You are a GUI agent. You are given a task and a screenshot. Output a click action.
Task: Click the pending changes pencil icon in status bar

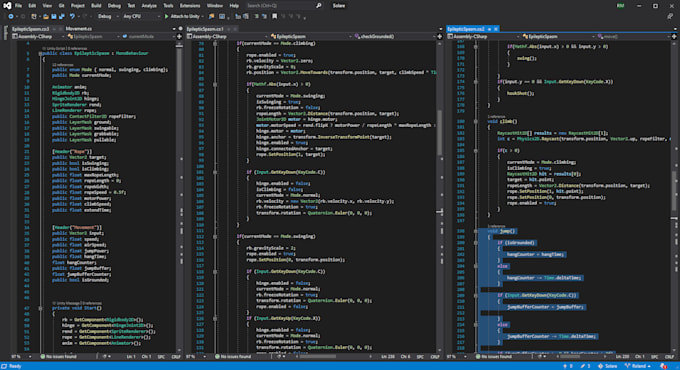click(585, 366)
